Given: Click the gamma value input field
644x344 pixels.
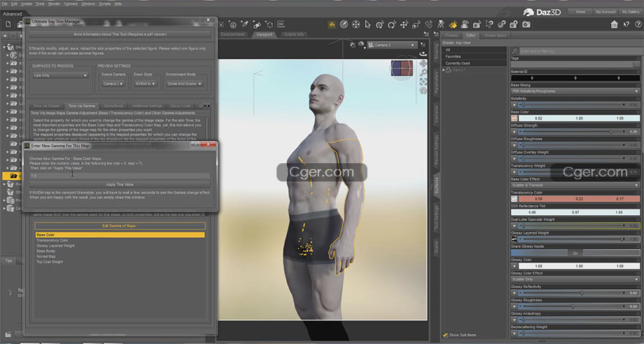Looking at the screenshot, I should pos(119,176).
